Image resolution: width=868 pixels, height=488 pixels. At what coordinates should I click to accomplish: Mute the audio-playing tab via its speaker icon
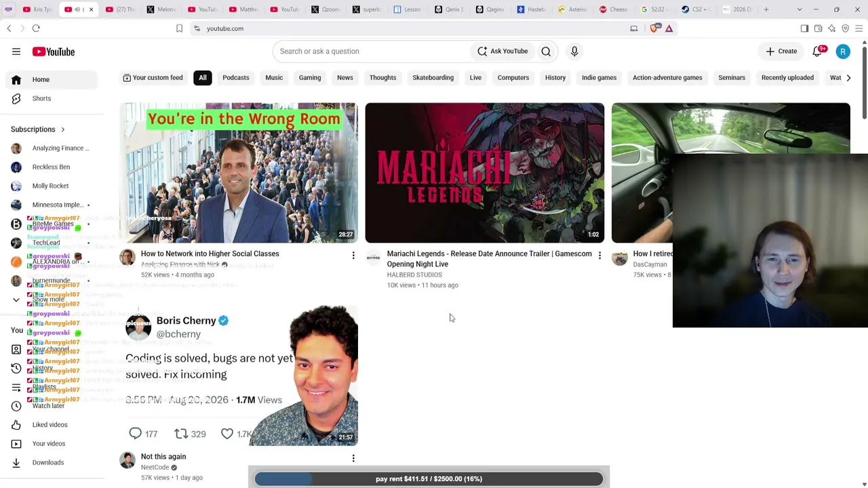coord(77,9)
